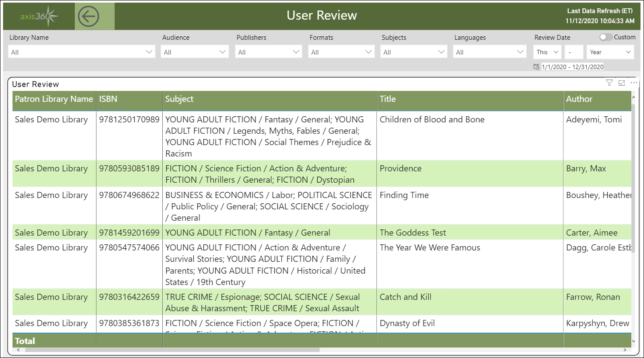Click the more options ellipsis on the visual
The image size is (644, 358).
[634, 83]
